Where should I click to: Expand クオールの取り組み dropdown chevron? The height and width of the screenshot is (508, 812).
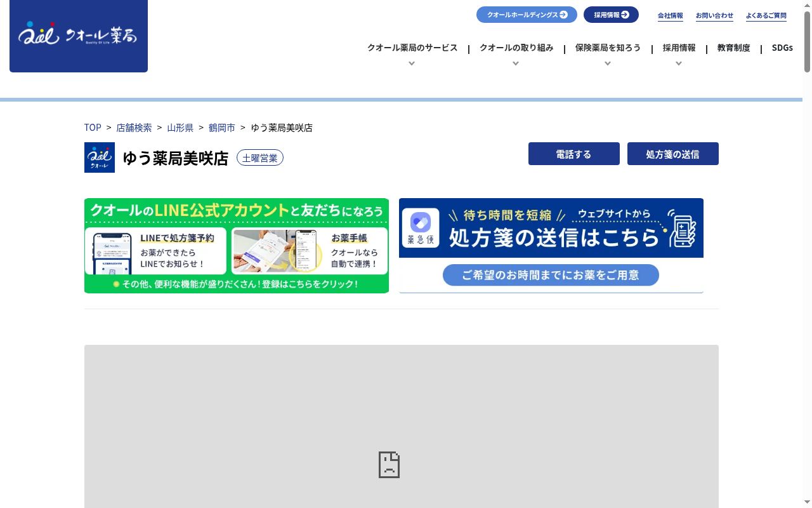coord(516,63)
